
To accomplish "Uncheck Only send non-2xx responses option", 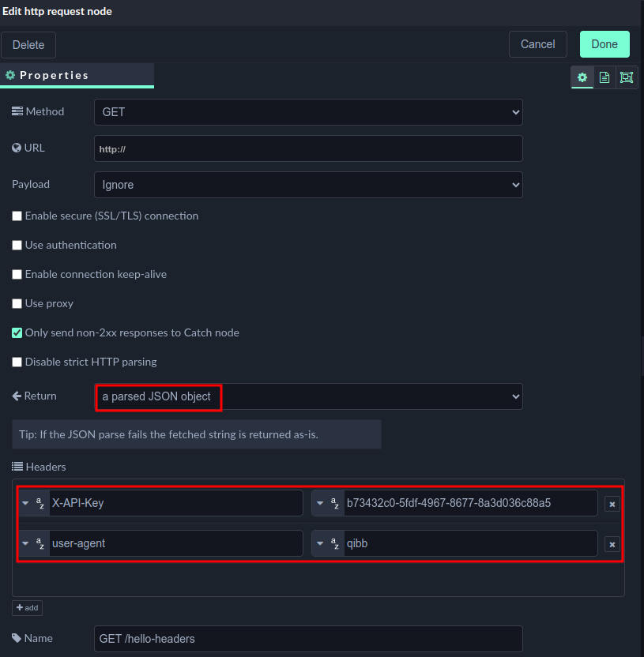I will [x=17, y=333].
